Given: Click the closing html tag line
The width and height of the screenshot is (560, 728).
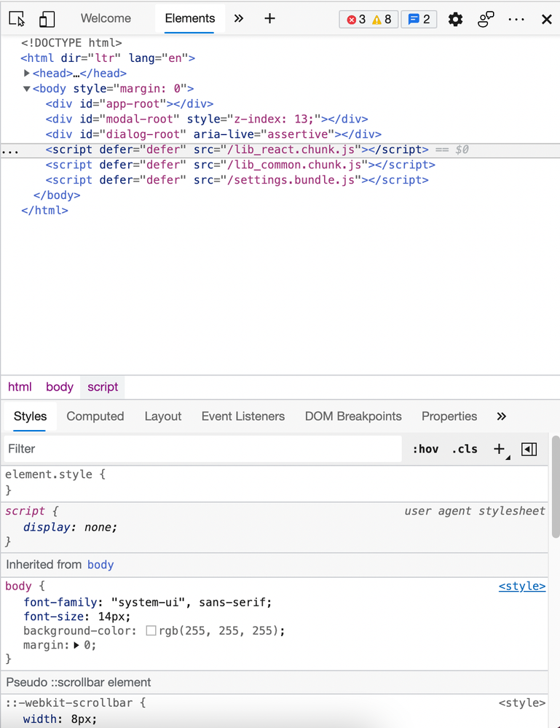Looking at the screenshot, I should pos(44,211).
